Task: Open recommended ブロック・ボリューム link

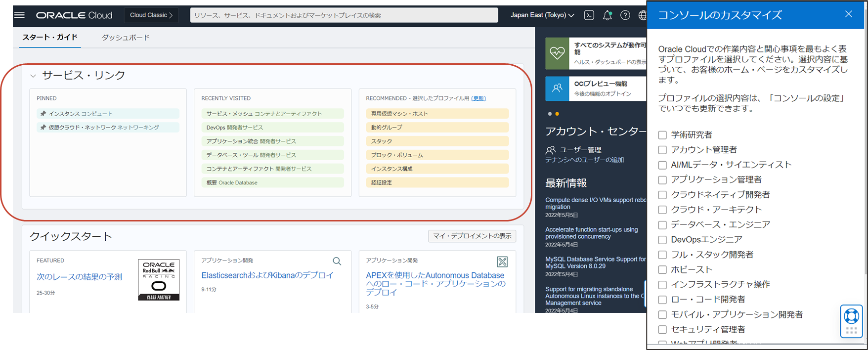Action: 437,155
